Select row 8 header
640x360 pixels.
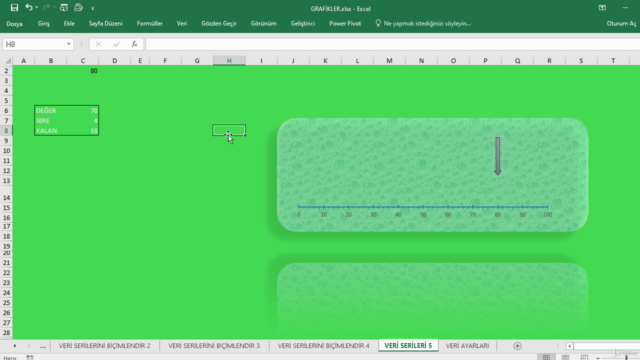tap(6, 131)
